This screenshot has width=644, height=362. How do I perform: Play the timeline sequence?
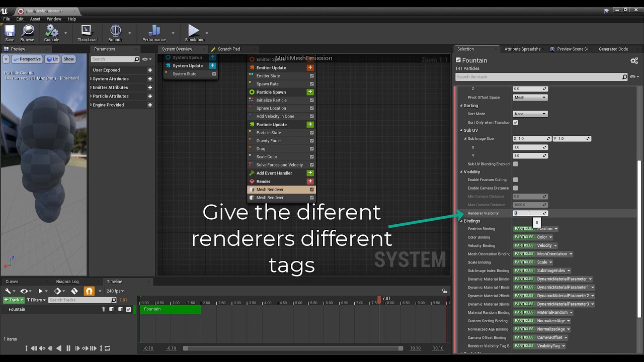click(x=40, y=291)
